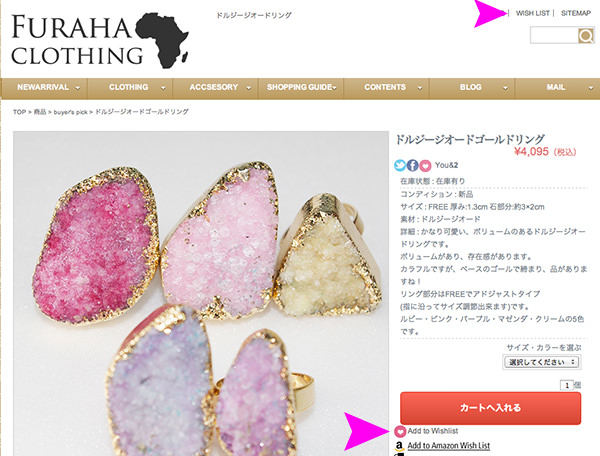Image resolution: width=600 pixels, height=456 pixels.
Task: Share product via Twitter bird icon
Action: [400, 165]
